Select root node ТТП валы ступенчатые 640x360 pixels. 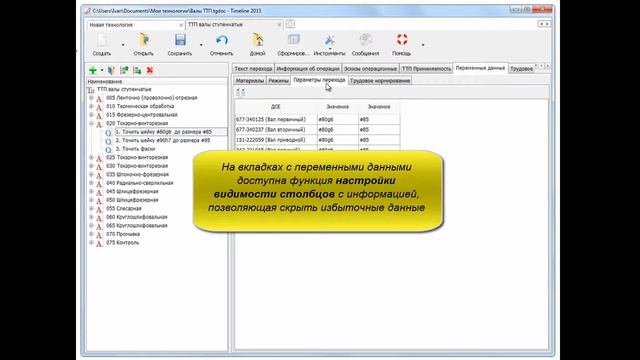pos(124,89)
